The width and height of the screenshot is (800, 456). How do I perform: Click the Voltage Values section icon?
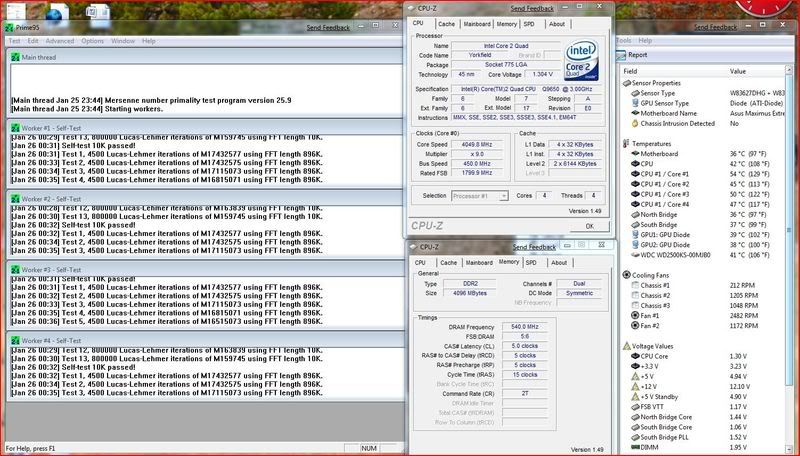[627, 346]
